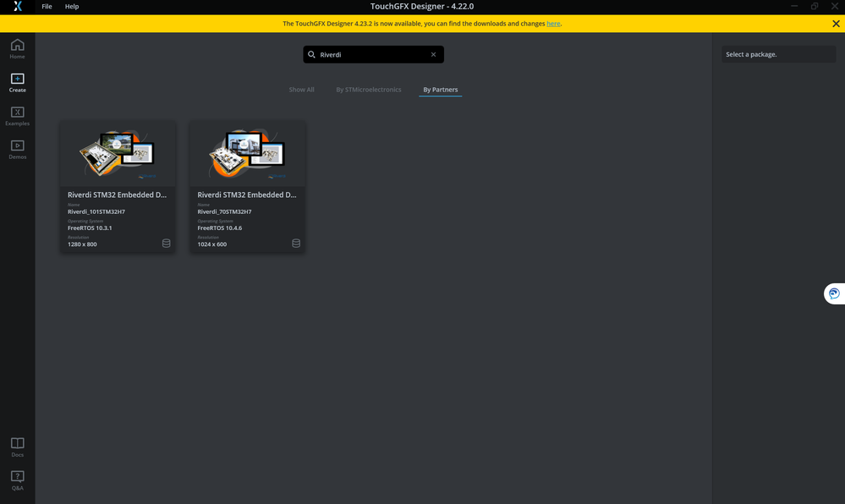Click the 1024 x 600 resolution text
Screen dimensions: 845x504
click(x=211, y=244)
